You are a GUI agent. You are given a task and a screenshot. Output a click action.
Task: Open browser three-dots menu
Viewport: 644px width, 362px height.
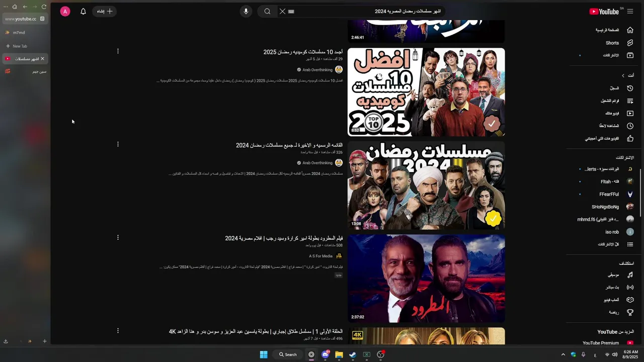point(6,7)
